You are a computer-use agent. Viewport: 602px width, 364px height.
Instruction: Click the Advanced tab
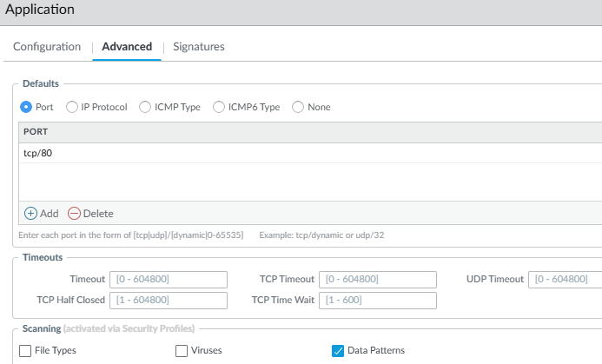(127, 47)
